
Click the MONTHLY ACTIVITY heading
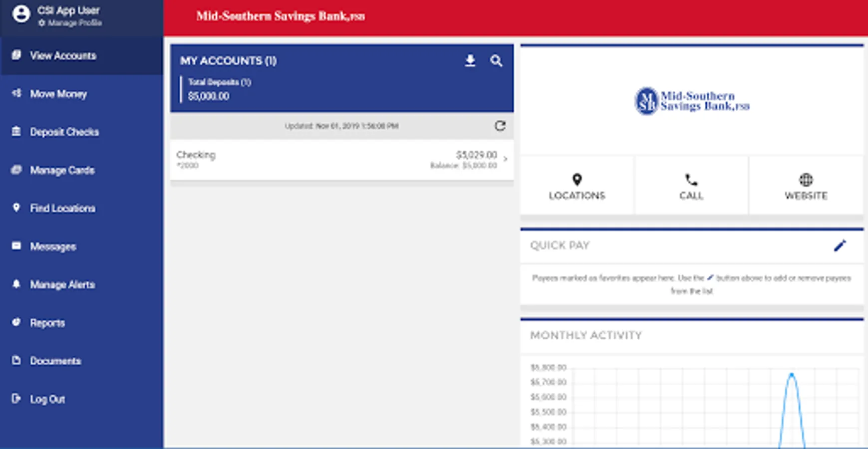click(586, 335)
